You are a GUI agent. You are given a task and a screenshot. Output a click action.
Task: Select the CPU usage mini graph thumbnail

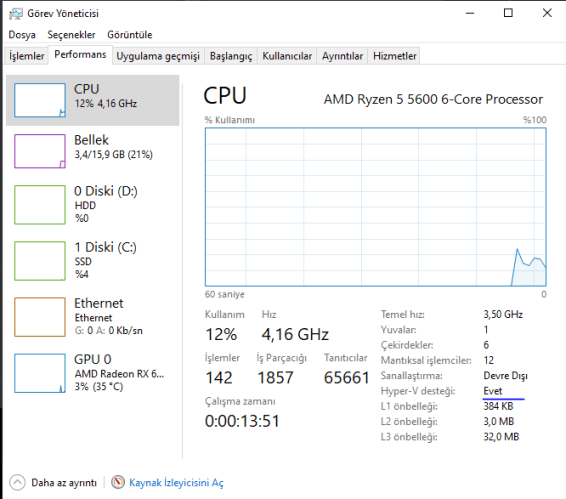[40, 100]
